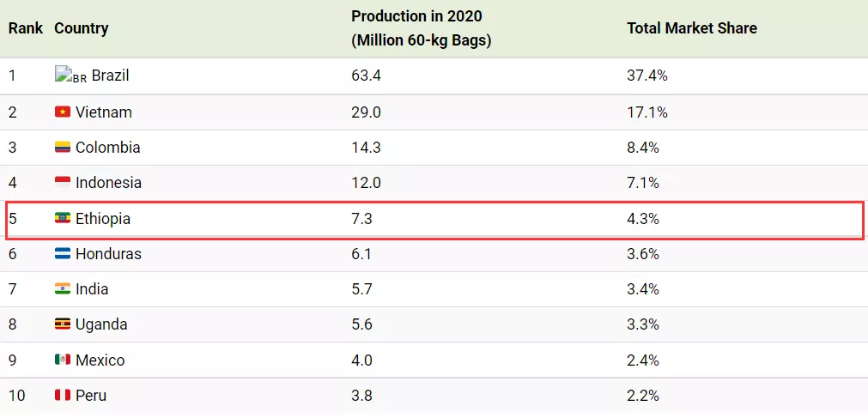Click Honduras's production value 6.1

tap(361, 253)
